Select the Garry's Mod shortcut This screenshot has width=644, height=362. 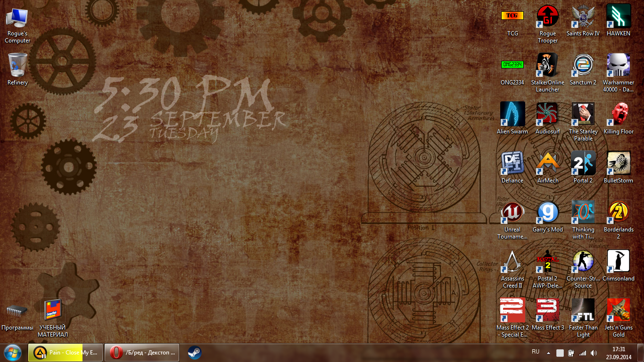[x=548, y=217]
